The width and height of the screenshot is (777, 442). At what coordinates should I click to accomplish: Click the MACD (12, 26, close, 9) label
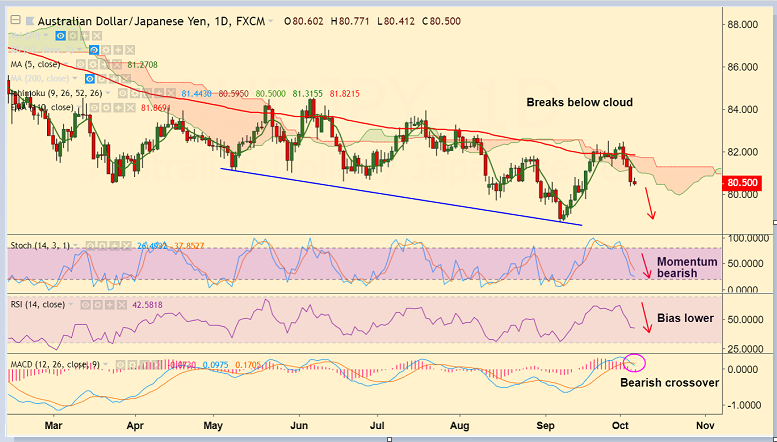[55, 365]
